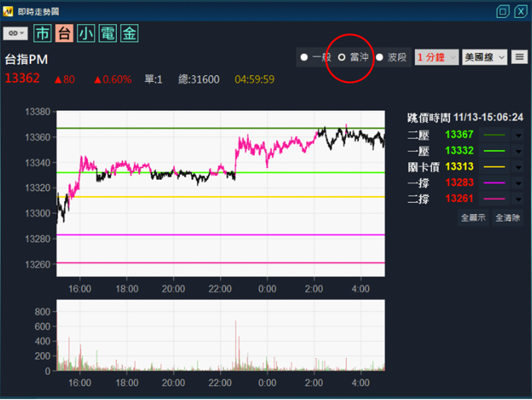Click the 一撐 magenta line color swatch
This screenshot has height=400, width=532.
coord(494,183)
